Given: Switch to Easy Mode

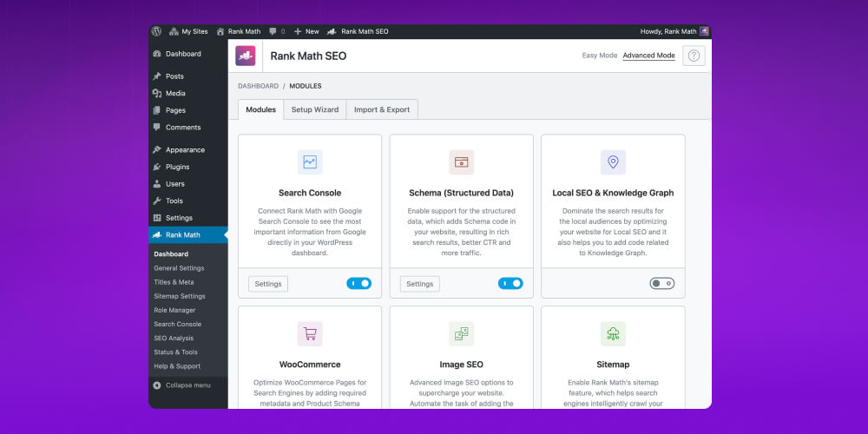Looking at the screenshot, I should pyautogui.click(x=599, y=56).
